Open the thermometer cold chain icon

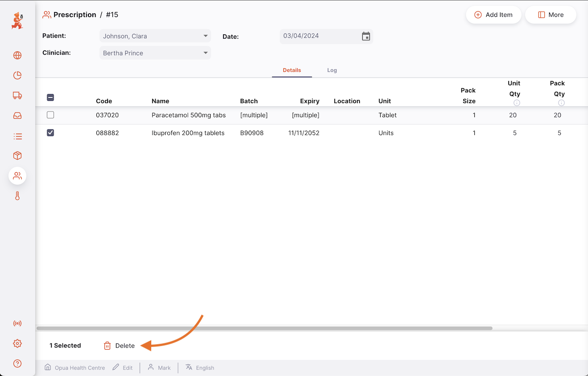click(x=17, y=196)
